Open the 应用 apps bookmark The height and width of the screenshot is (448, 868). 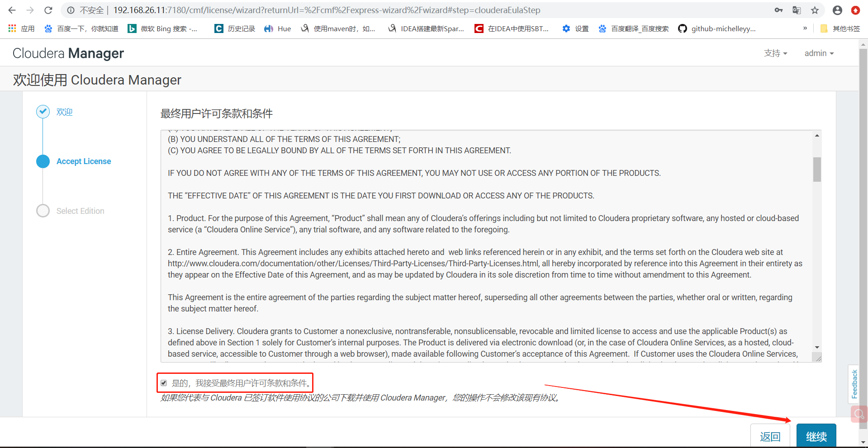(21, 28)
